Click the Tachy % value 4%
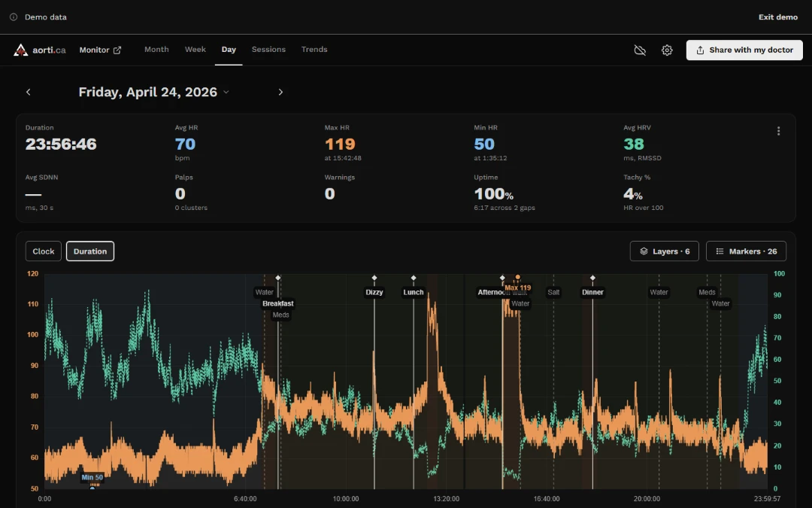 pos(633,194)
